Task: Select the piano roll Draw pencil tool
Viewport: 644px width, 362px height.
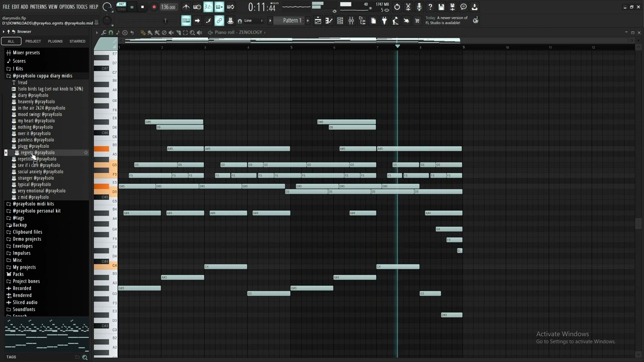Action: click(x=143, y=32)
